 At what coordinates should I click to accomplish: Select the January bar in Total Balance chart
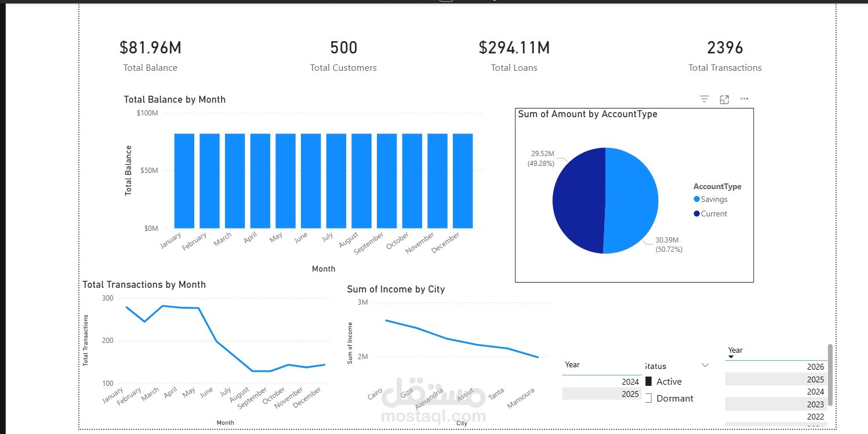pyautogui.click(x=184, y=181)
